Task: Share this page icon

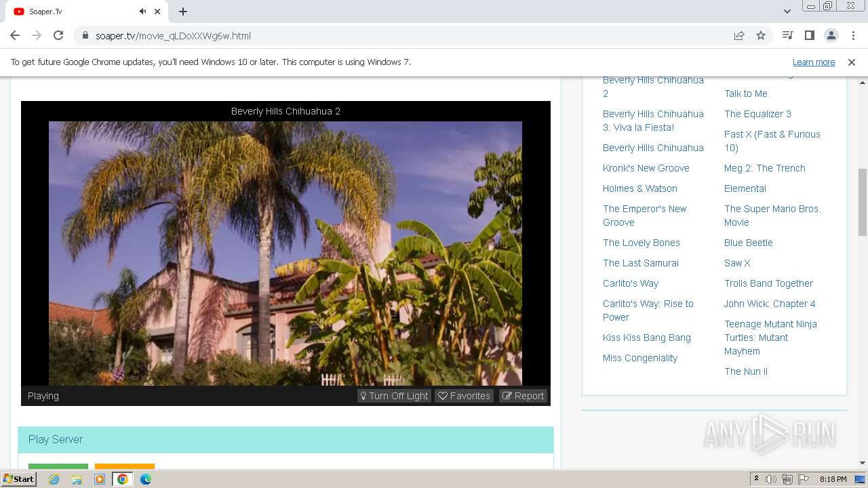Action: click(739, 36)
